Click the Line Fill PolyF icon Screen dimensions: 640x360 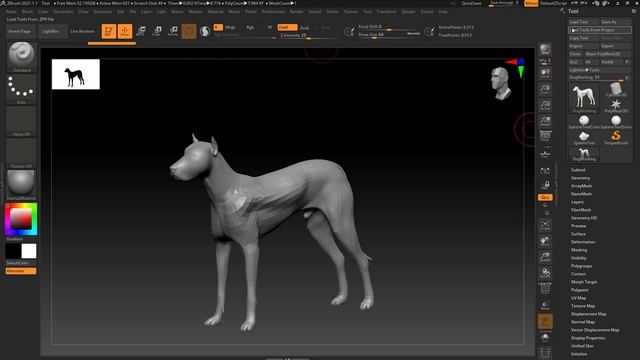[545, 288]
